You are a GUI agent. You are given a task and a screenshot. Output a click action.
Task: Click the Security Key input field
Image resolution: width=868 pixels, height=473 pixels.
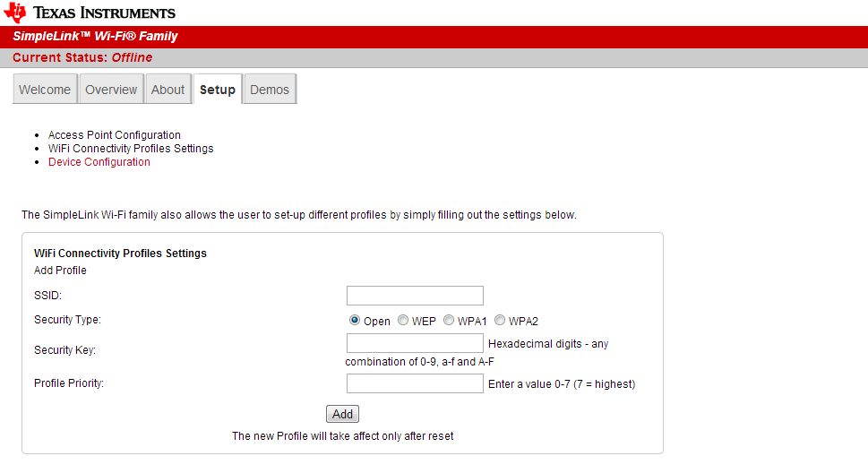415,343
